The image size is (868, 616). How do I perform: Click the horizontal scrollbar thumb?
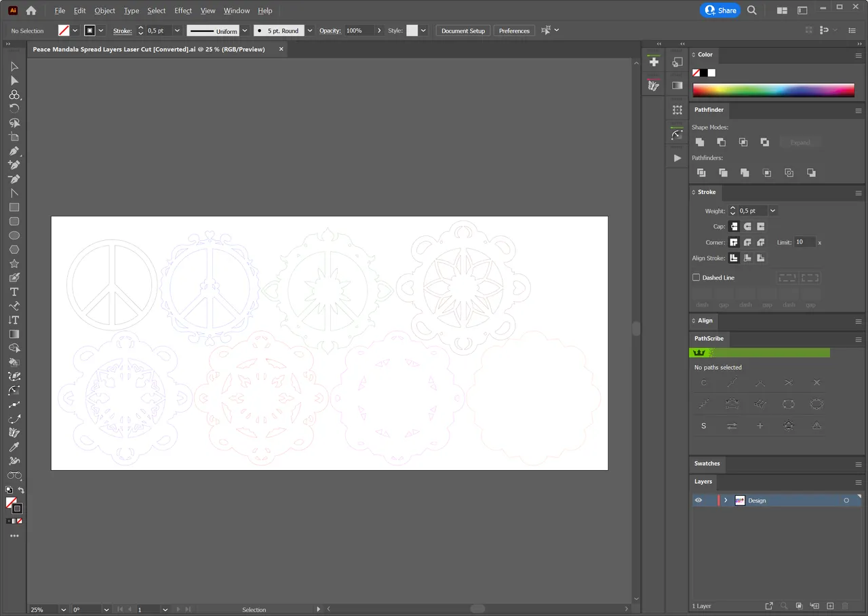[477, 609]
